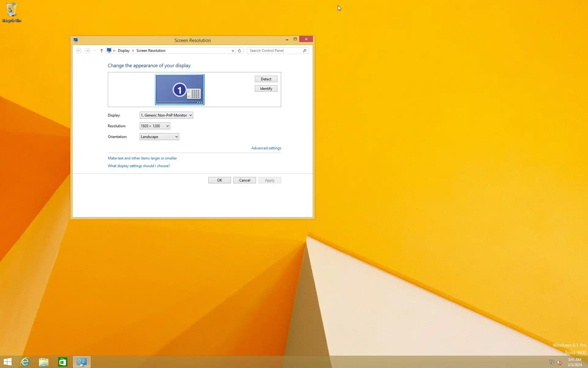The width and height of the screenshot is (588, 368).
Task: Expand the Display monitor dropdown
Action: (x=166, y=115)
